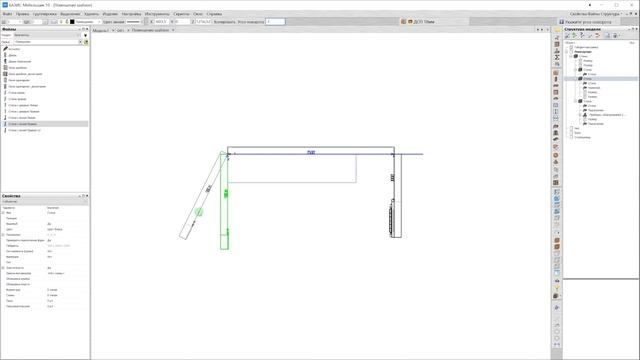Click the green arrow icon in the Структура модели toolbar
640x360 pixels.
(575, 36)
